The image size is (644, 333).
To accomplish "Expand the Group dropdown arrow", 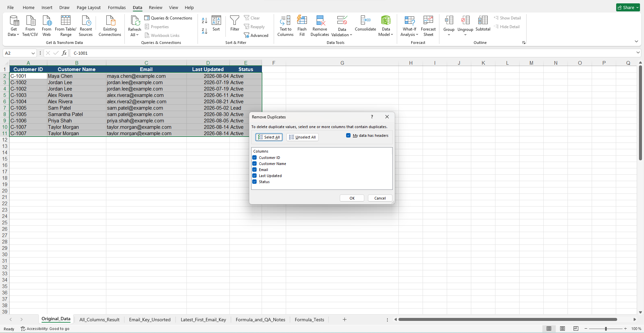I will click(x=449, y=35).
